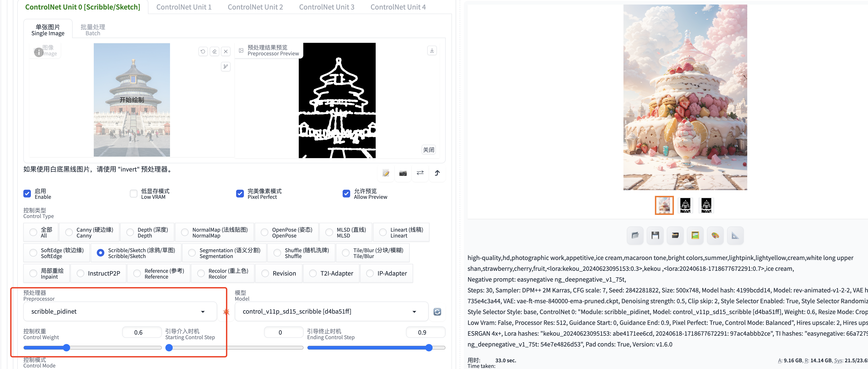This screenshot has height=369, width=868.
Task: Select the cake result thumbnail
Action: [x=664, y=205]
